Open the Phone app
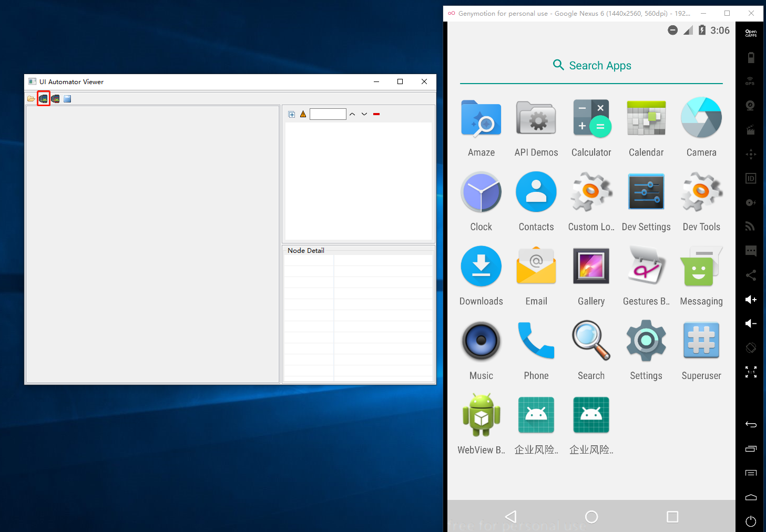This screenshot has width=766, height=532. pyautogui.click(x=536, y=351)
